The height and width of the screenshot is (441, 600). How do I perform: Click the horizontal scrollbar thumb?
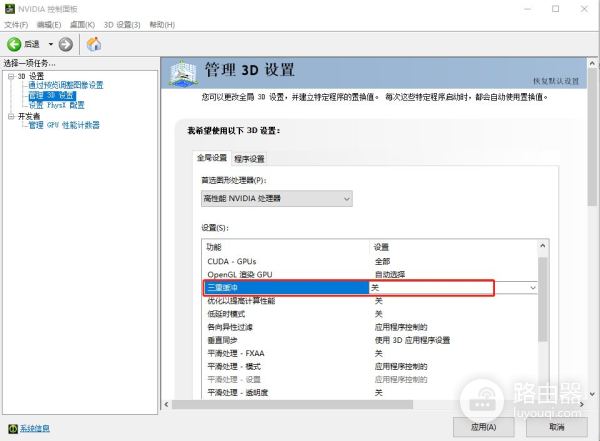click(x=292, y=404)
